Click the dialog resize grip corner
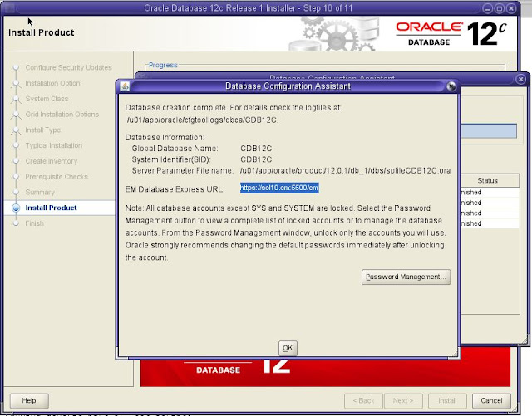 (x=455, y=354)
